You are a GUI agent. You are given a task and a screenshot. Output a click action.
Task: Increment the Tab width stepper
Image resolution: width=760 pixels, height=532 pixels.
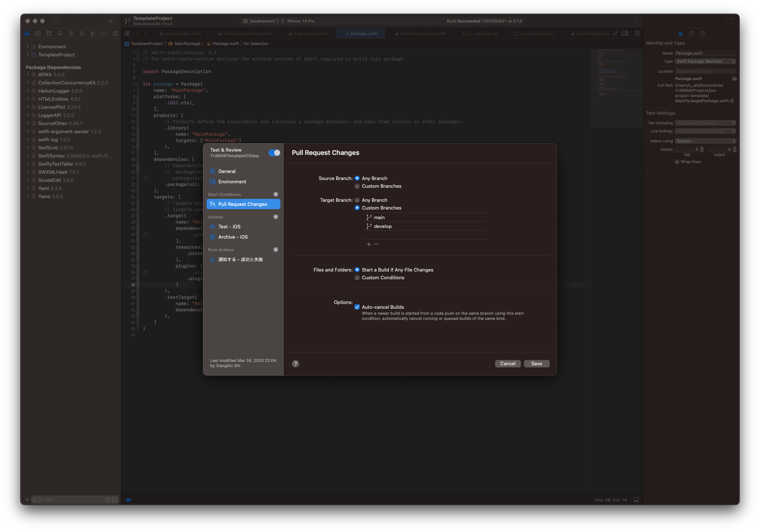coord(701,148)
